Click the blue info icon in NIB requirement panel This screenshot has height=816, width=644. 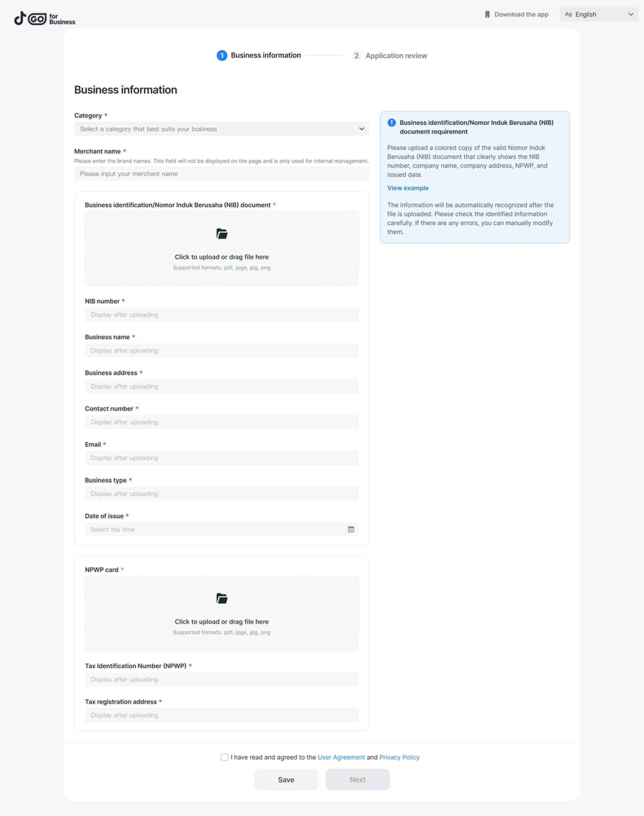(x=392, y=122)
